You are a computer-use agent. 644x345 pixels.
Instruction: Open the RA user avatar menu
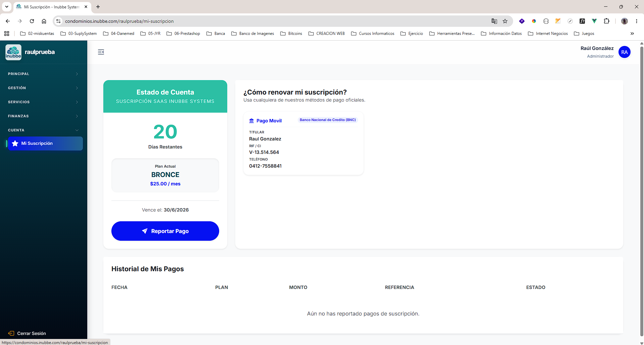pos(624,52)
